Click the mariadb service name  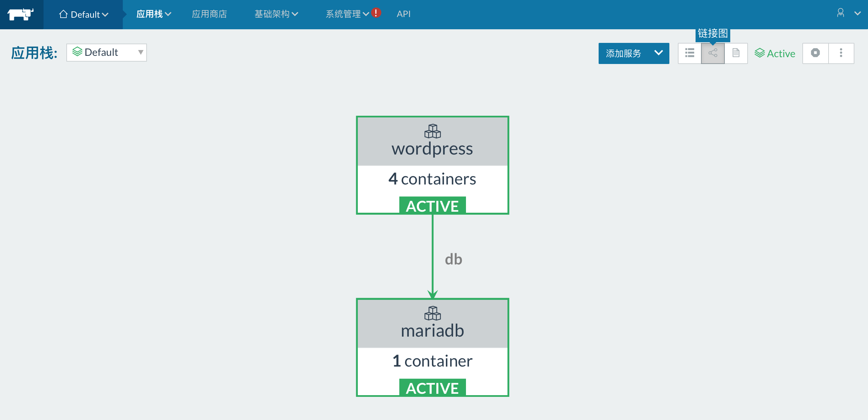pyautogui.click(x=432, y=331)
